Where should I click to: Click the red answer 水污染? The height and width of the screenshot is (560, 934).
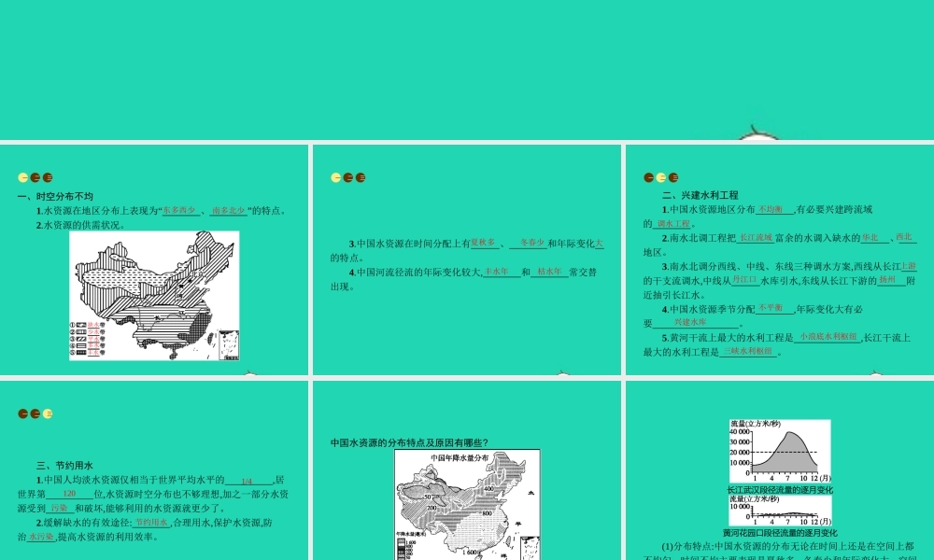tap(41, 537)
